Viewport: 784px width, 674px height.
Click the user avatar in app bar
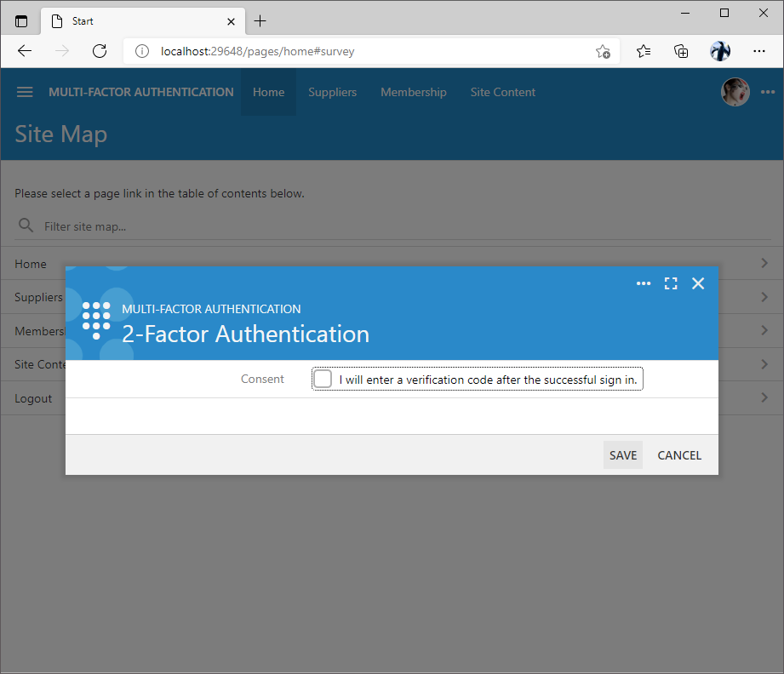pos(735,92)
